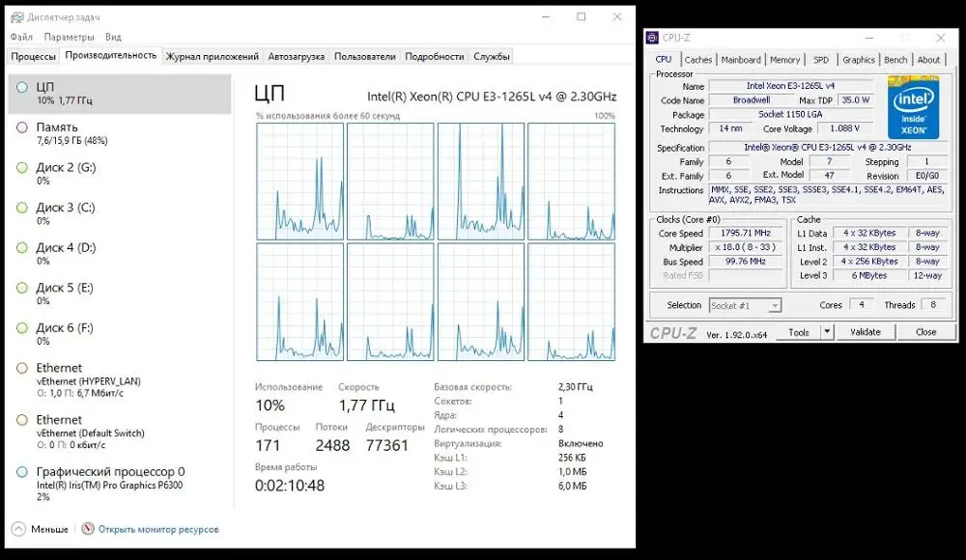Click the collapse arrow icon beside Меньше
The image size is (966, 560).
point(18,529)
